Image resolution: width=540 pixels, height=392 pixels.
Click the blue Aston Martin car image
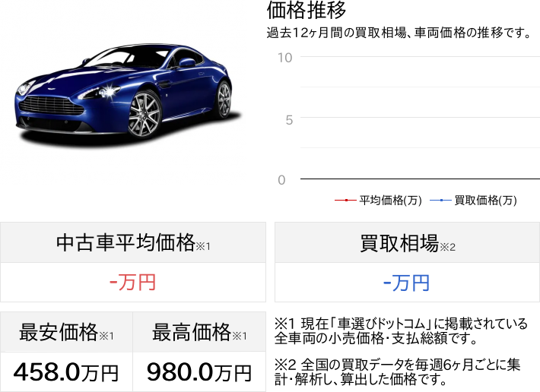point(128,94)
